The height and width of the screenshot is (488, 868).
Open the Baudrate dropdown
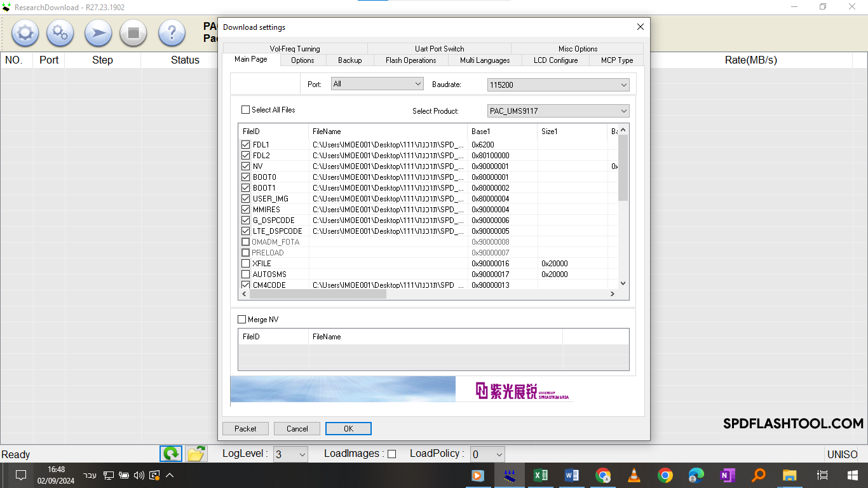[558, 85]
